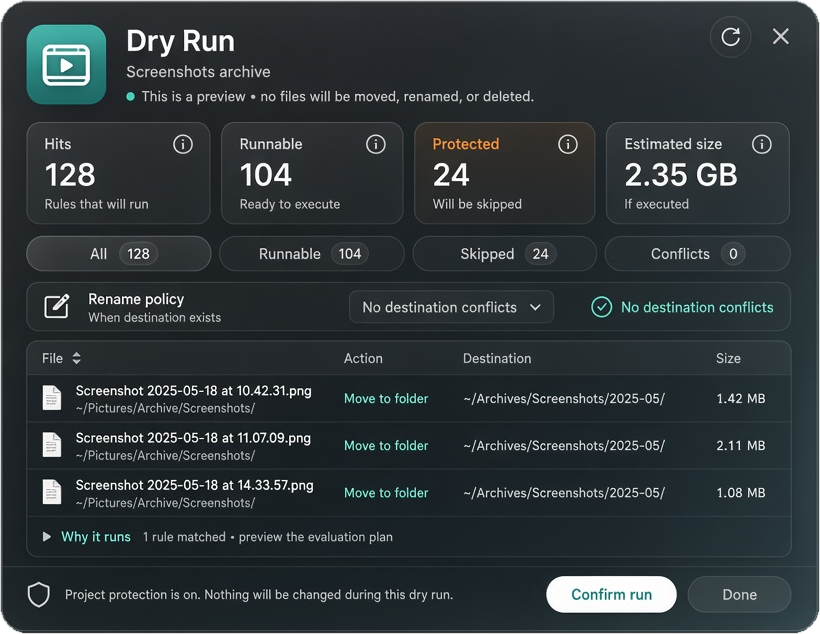Click the Project protection is on message

[x=259, y=595]
